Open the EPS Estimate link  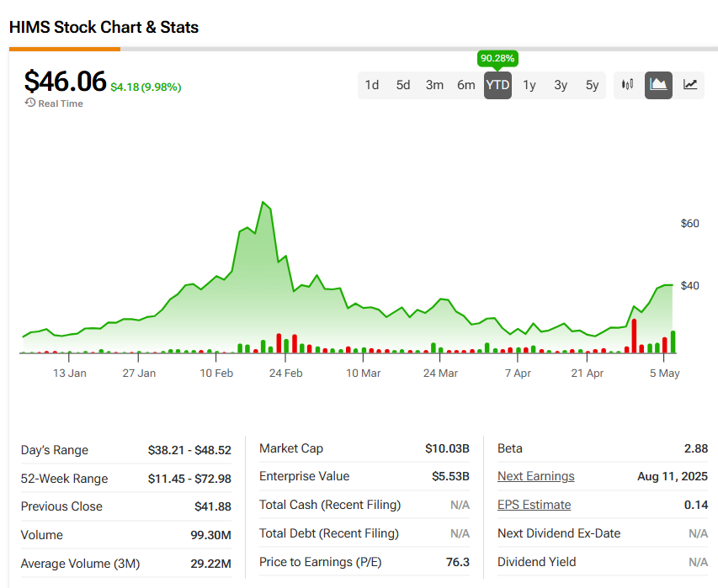(534, 505)
